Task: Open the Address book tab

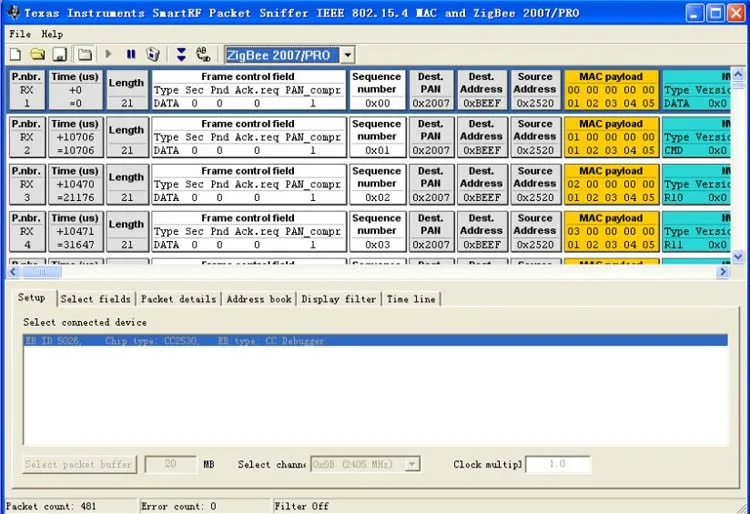Action: click(259, 299)
